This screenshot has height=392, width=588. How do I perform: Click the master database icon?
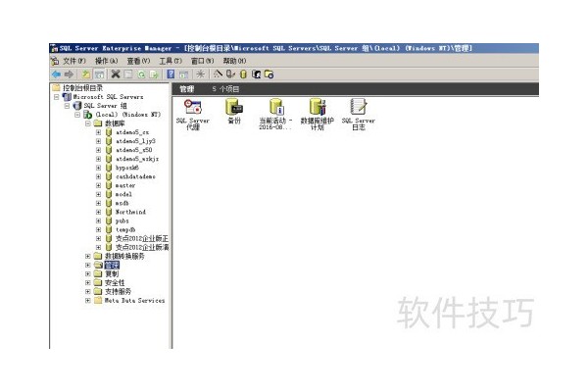pyautogui.click(x=109, y=185)
